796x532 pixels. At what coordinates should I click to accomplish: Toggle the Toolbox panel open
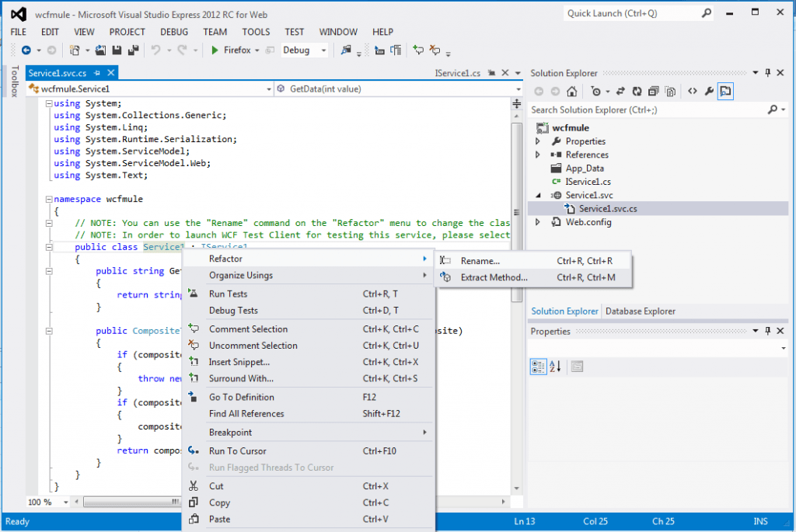pyautogui.click(x=16, y=82)
